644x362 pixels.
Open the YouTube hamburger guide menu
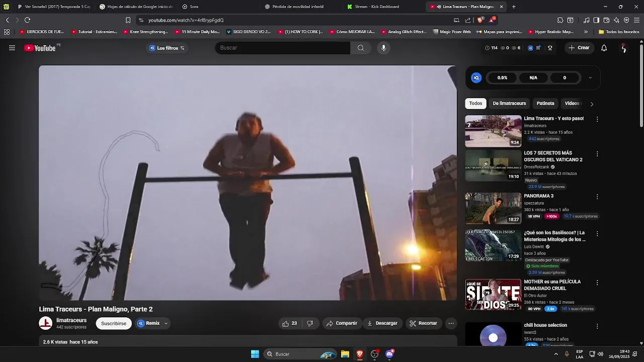tap(12, 48)
